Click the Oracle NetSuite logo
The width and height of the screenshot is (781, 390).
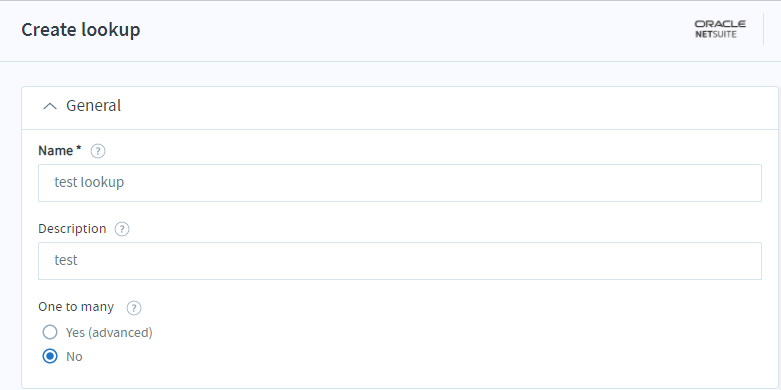click(x=720, y=29)
